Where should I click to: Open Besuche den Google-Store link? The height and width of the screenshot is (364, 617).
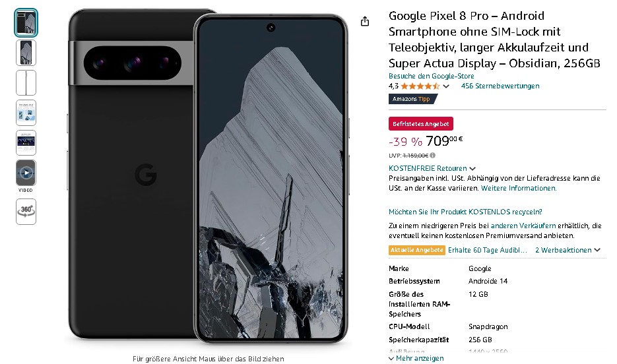(432, 76)
